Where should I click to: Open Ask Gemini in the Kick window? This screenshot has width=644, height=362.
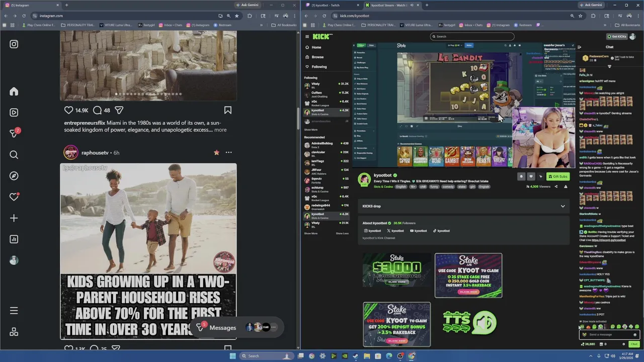coord(591,5)
